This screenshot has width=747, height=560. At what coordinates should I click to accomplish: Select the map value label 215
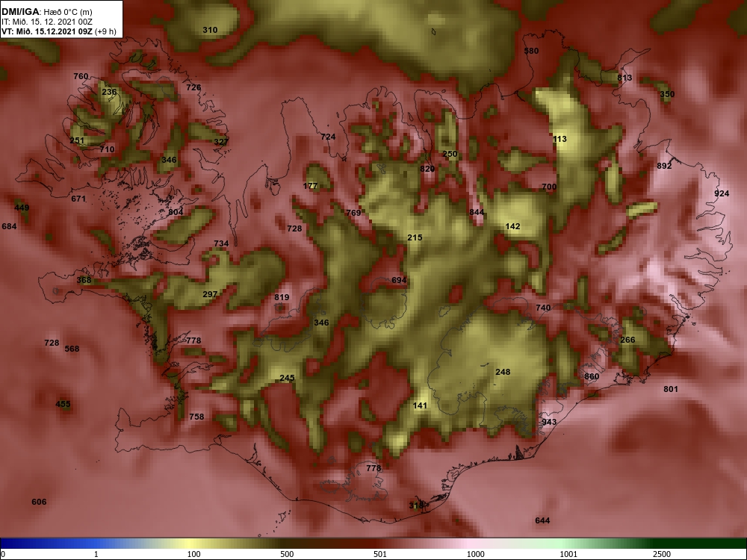(x=415, y=237)
